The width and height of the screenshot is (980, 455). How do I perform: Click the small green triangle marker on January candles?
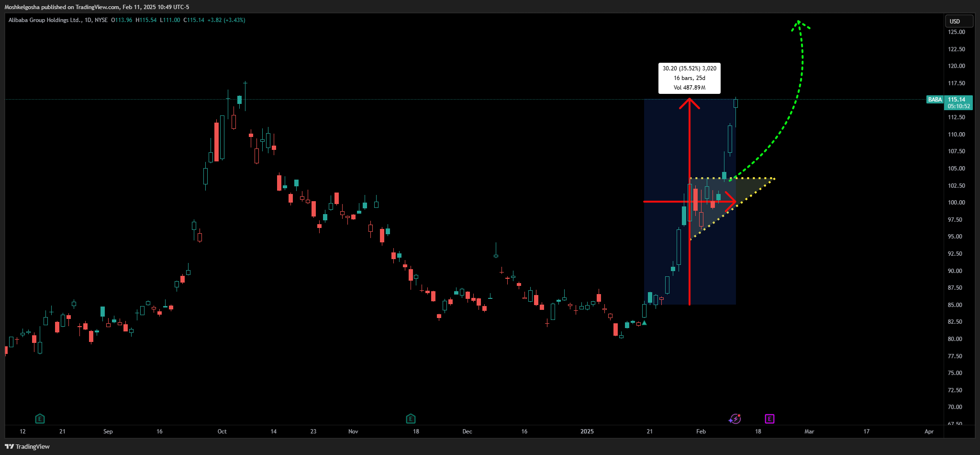pos(645,323)
